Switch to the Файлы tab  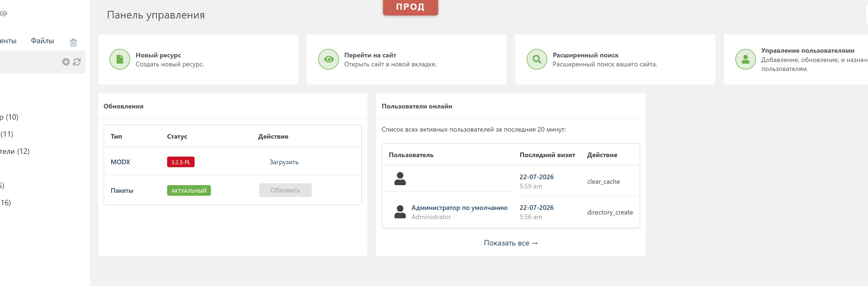point(42,41)
